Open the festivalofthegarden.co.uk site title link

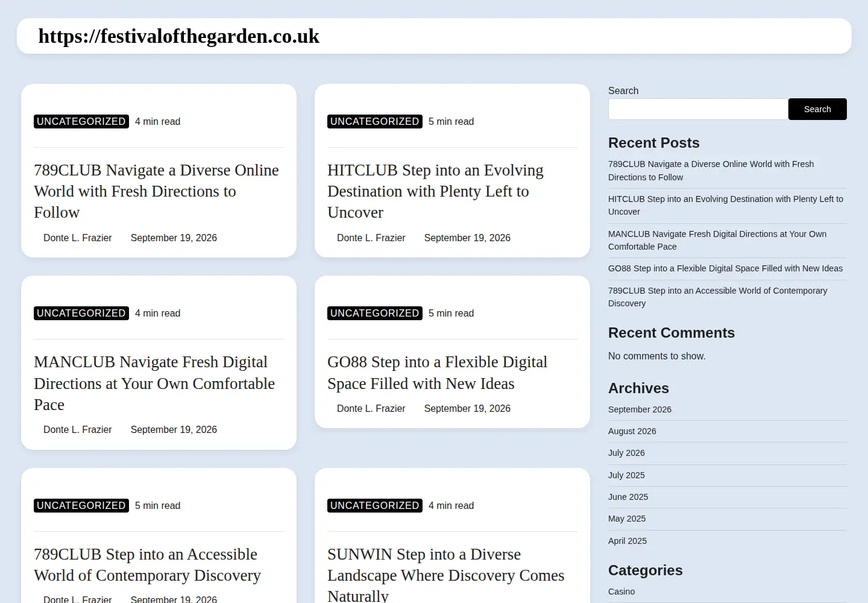point(178,36)
